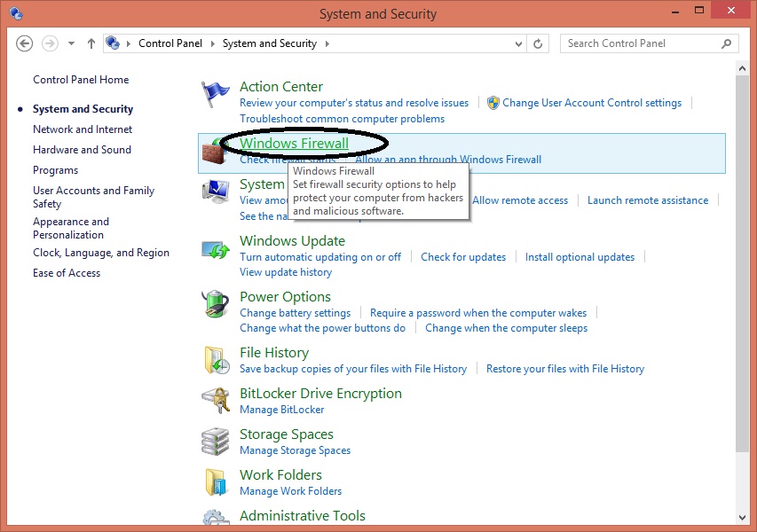The height and width of the screenshot is (532, 757).
Task: Click the BitLocker drive lock icon
Action: 216,401
